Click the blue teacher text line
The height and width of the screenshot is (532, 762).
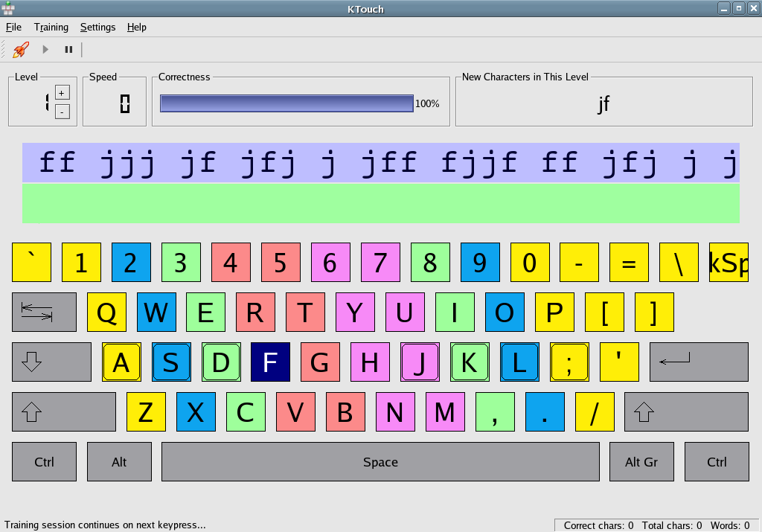(x=381, y=163)
